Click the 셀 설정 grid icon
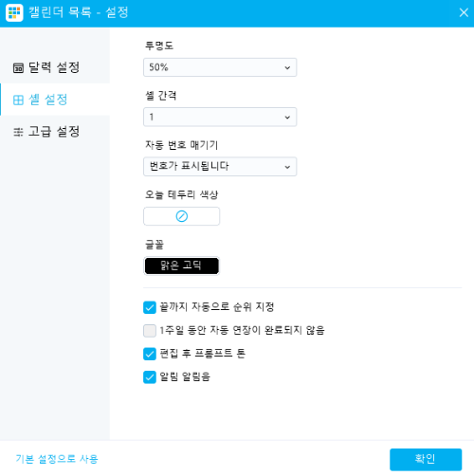The height and width of the screenshot is (476, 474). click(x=18, y=101)
